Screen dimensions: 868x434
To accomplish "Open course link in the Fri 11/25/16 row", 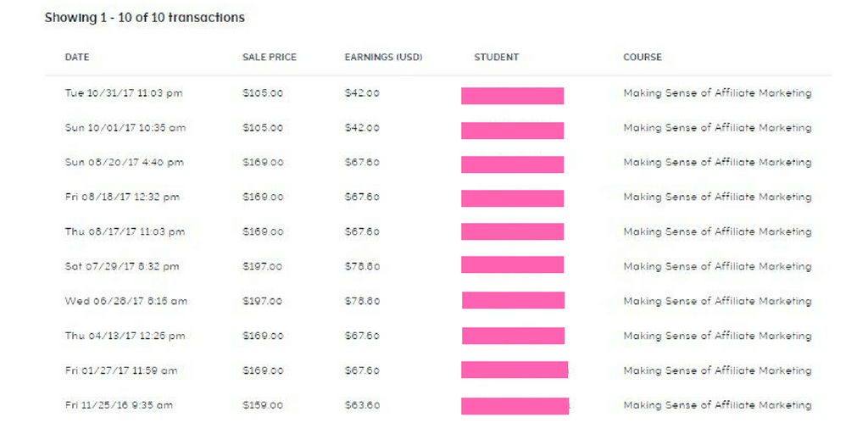I will click(x=717, y=405).
